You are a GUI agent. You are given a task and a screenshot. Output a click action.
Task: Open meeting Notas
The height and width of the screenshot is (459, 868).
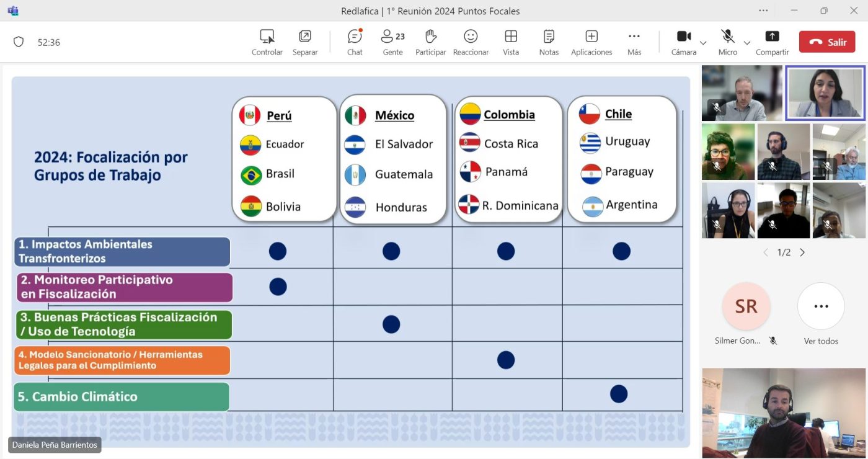point(549,42)
